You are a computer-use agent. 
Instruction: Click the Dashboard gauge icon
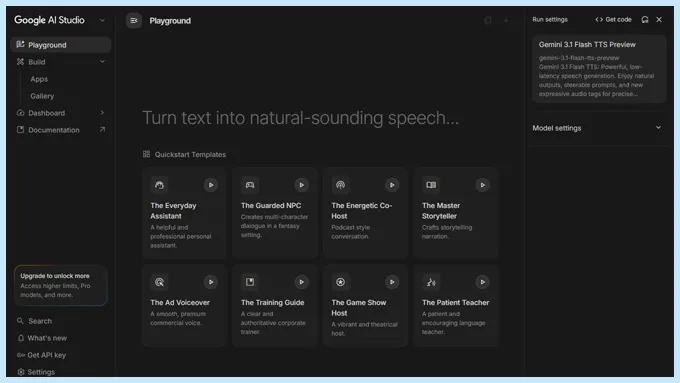pyautogui.click(x=20, y=113)
